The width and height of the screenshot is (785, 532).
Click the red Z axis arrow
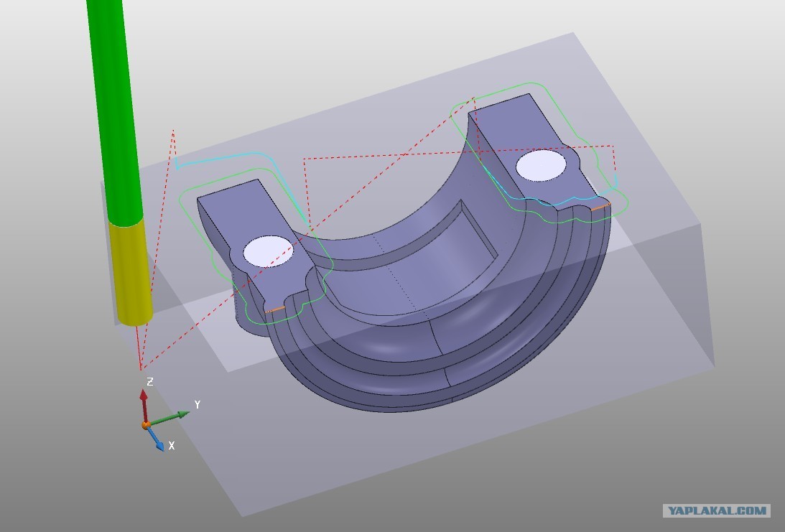click(x=144, y=406)
